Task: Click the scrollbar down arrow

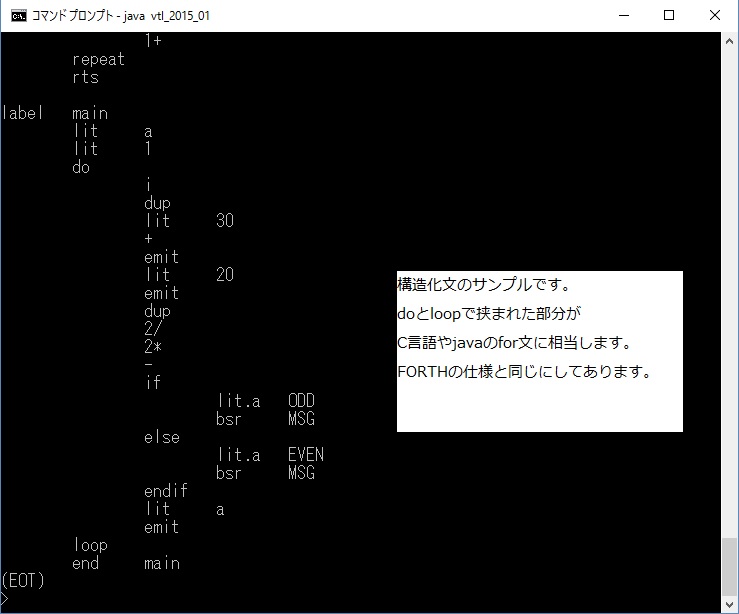Action: (x=730, y=604)
